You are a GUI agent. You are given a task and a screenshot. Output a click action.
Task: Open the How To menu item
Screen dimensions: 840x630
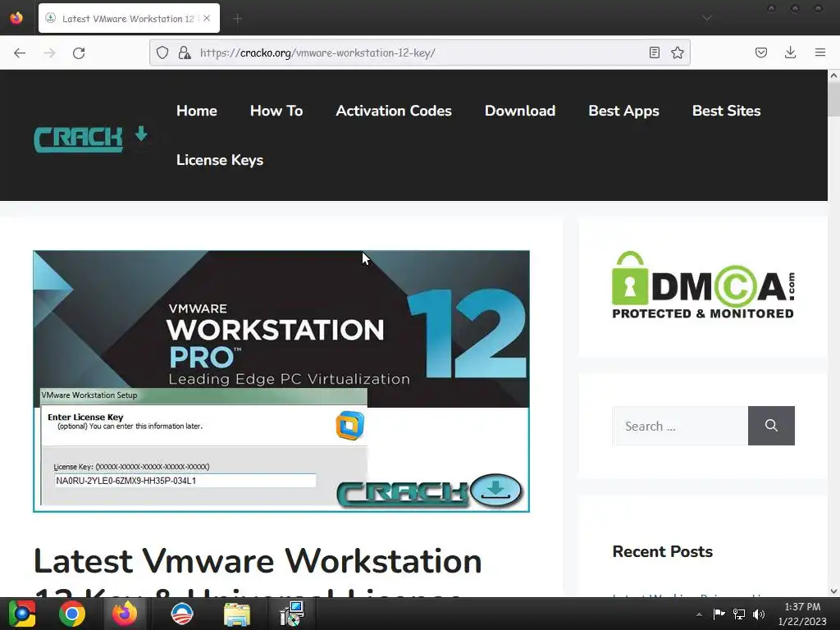pyautogui.click(x=276, y=111)
